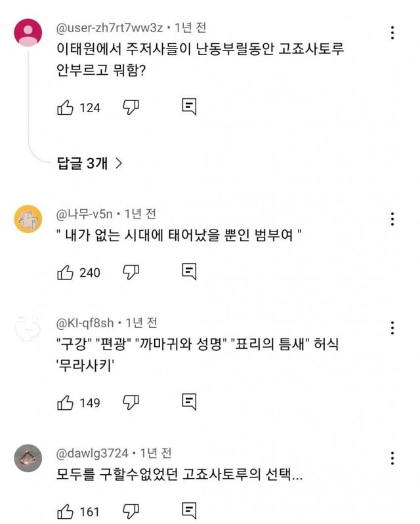Image resolution: width=420 pixels, height=524 pixels.
Task: Visit the @dawlg3724 username link
Action: coord(93,453)
